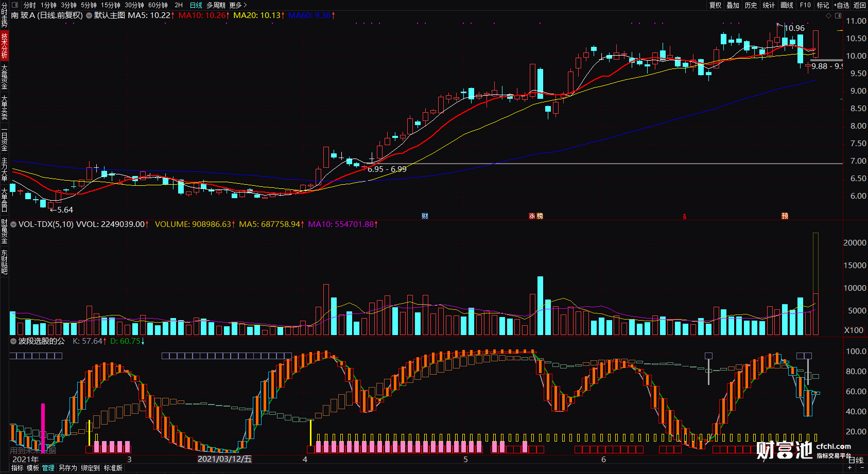Open 波段选股的公 indicator dropdown arrow
This screenshot has width=868, height=474.
(x=13, y=341)
